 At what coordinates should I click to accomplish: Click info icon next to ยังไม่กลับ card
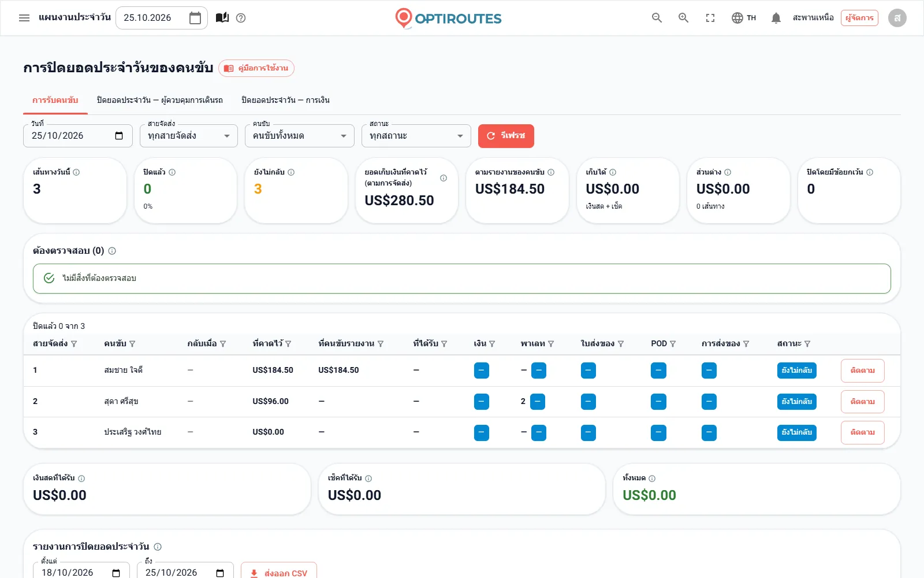pos(291,172)
